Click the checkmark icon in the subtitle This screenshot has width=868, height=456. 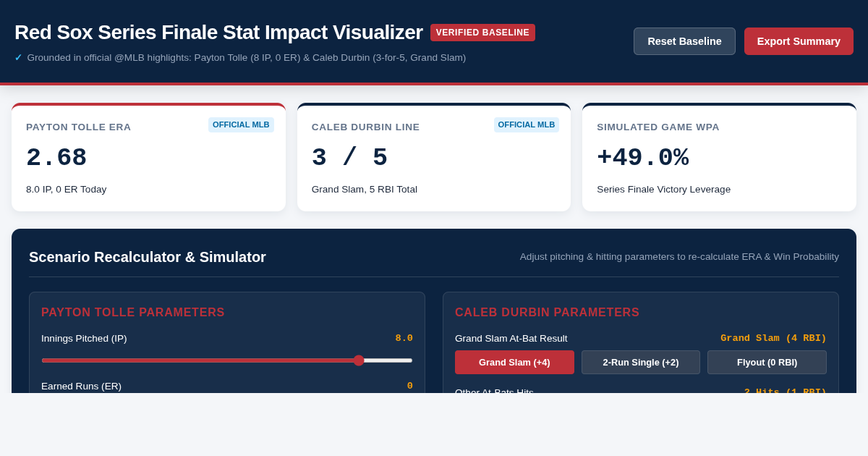pyautogui.click(x=18, y=58)
